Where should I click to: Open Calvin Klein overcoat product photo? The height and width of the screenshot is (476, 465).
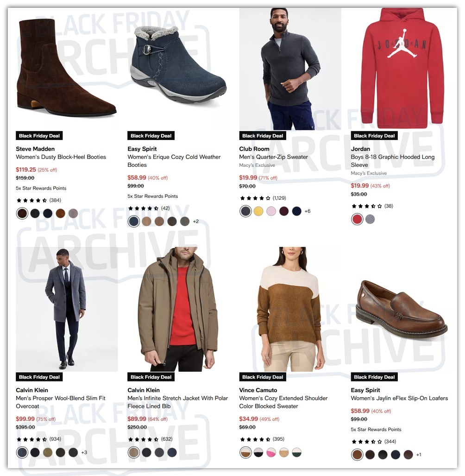67,309
